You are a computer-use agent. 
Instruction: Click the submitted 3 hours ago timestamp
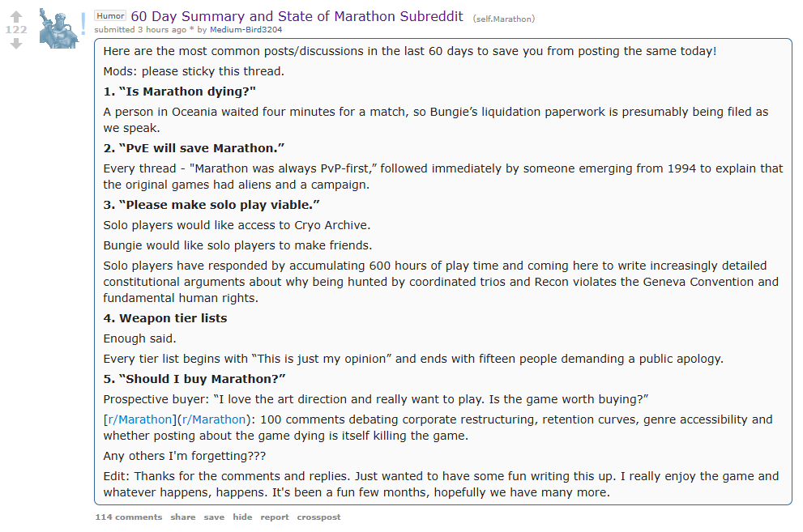point(162,30)
